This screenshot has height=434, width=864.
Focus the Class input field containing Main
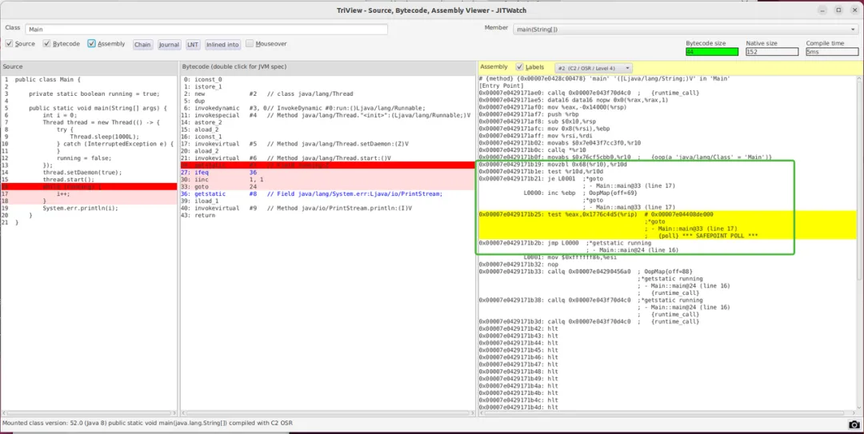point(207,29)
